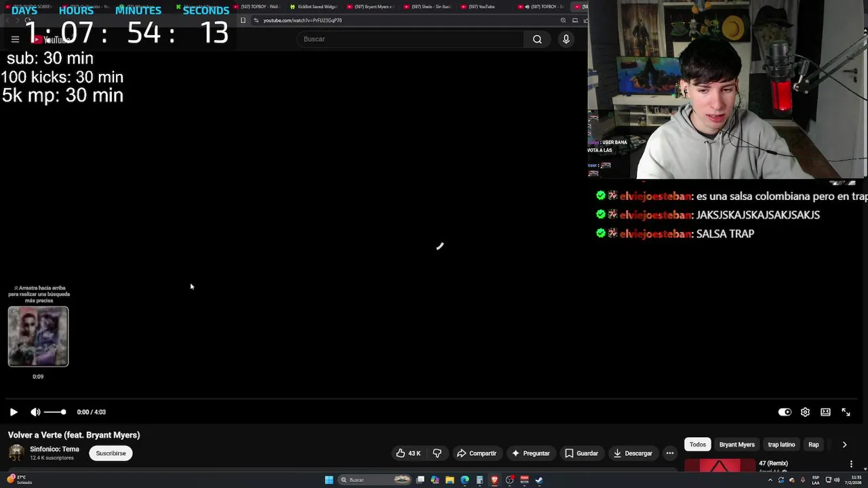Switch to theater mode
Screen dimensions: 868x488
click(x=825, y=412)
